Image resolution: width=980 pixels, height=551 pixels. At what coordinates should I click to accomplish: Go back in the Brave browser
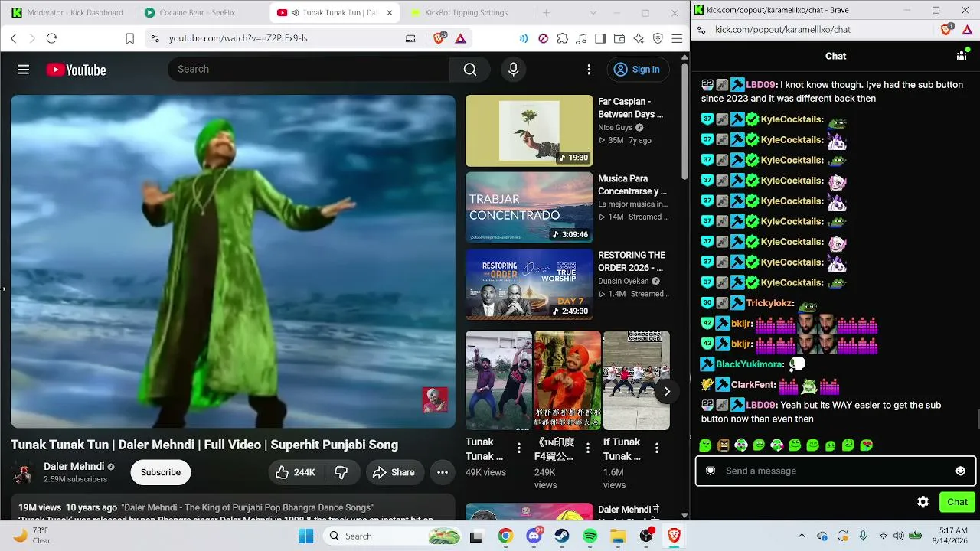[x=14, y=38]
